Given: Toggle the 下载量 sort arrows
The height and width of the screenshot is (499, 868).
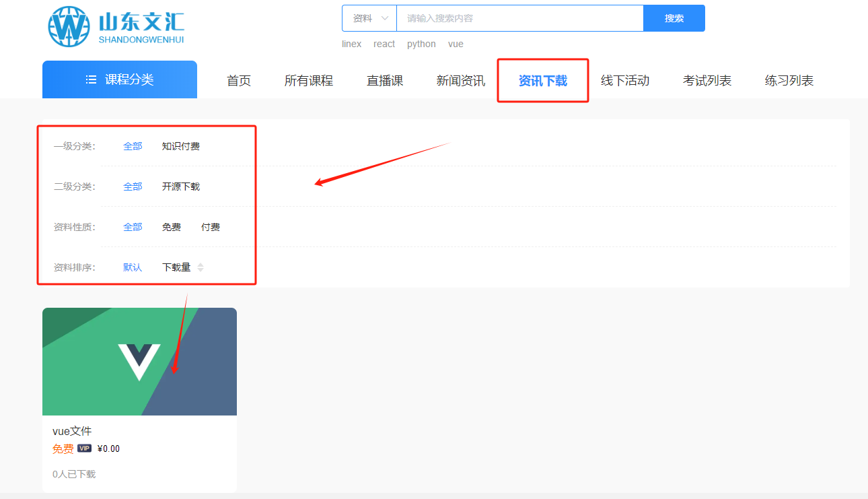Looking at the screenshot, I should tap(201, 267).
